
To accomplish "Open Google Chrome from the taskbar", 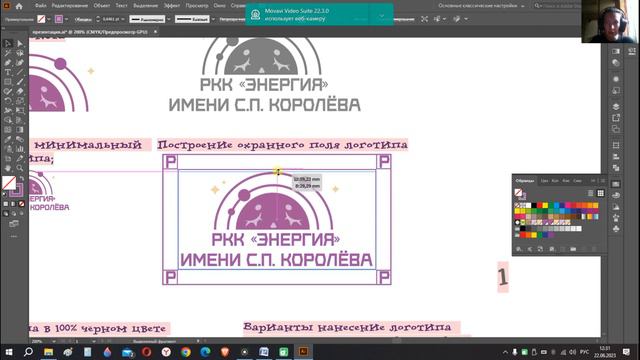I will [x=186, y=351].
